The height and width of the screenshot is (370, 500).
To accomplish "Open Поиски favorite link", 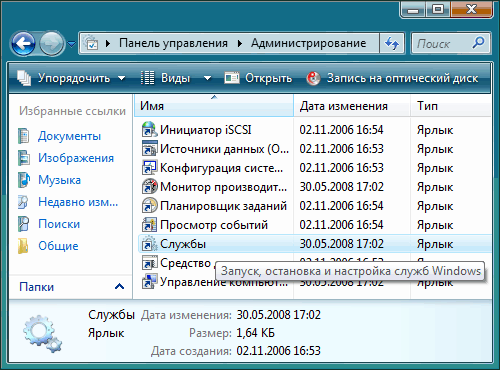I will (59, 224).
